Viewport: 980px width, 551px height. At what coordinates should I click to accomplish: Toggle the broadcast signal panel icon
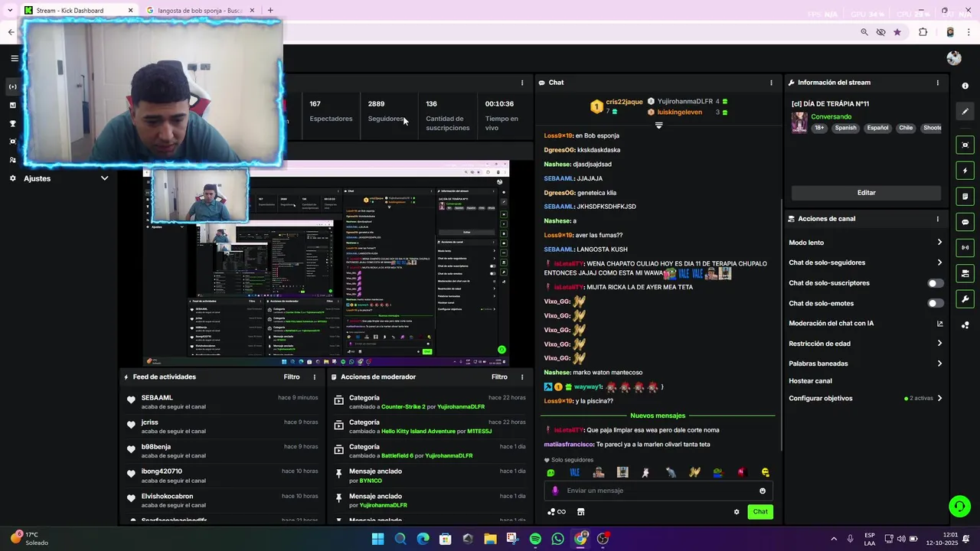pyautogui.click(x=965, y=247)
